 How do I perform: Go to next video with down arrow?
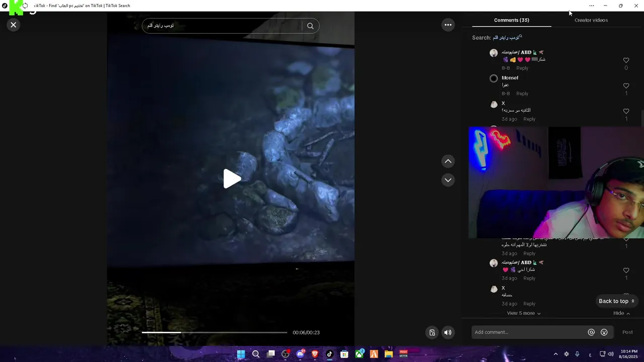tap(448, 180)
